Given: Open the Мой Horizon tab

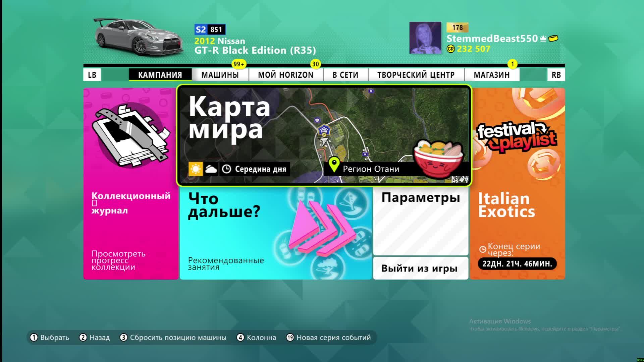Looking at the screenshot, I should 286,75.
